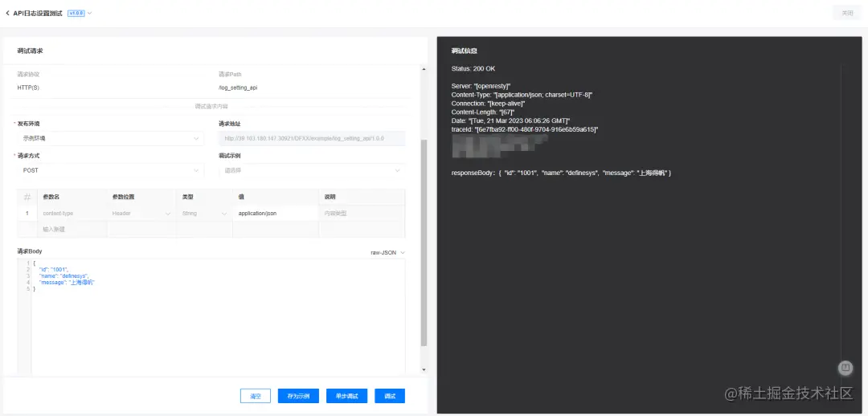Click the blue 调试 button

pos(390,396)
